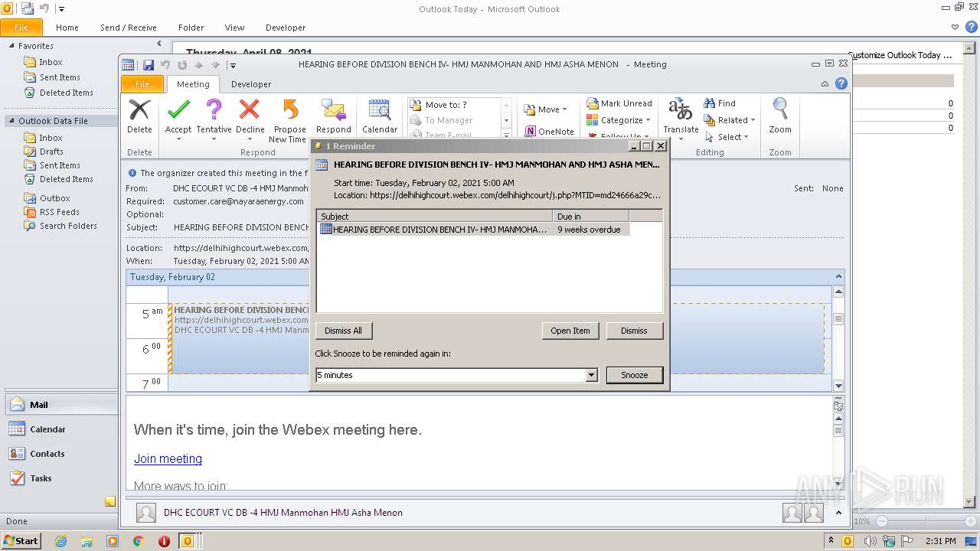Screen dimensions: 980x551
Task: Open ribbon Help question mark
Action: pos(841,84)
